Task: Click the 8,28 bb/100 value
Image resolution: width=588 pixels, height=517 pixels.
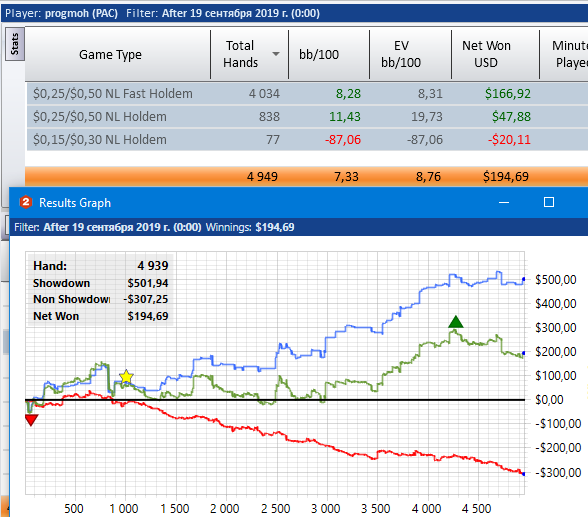Action: [x=348, y=93]
